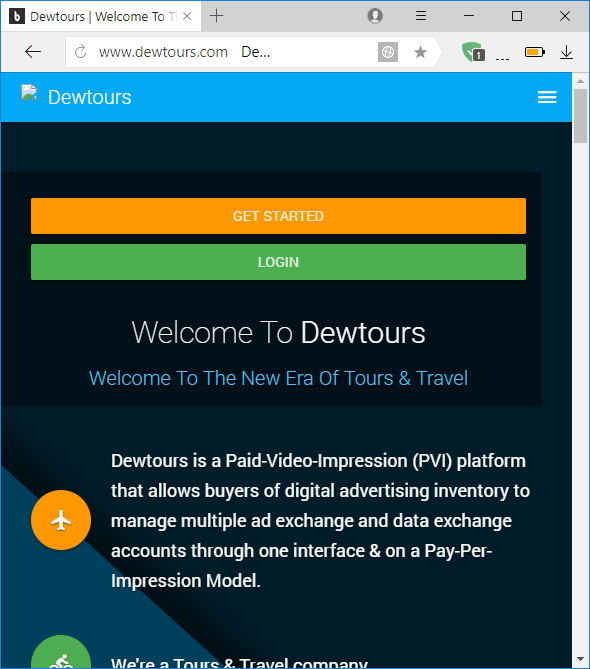Click the Paid-Video-Impression description paragraph
Viewport: 590px width, 669px height.
pos(320,521)
